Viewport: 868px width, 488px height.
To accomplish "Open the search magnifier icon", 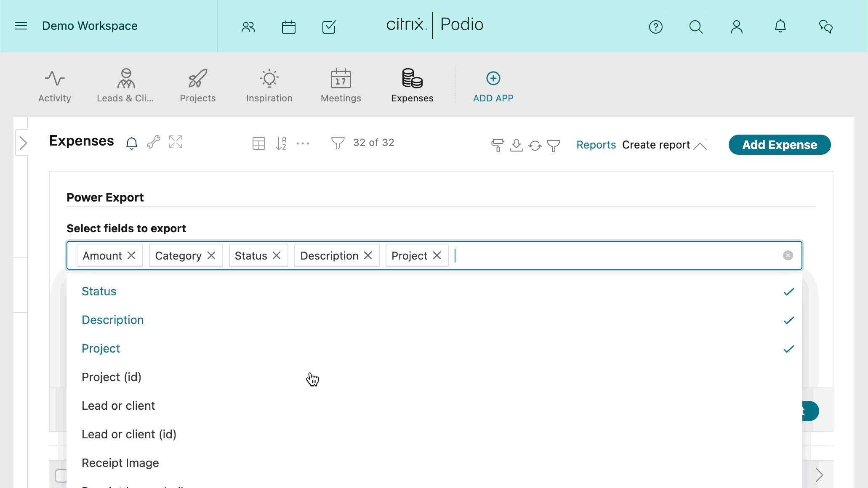I will pyautogui.click(x=696, y=27).
